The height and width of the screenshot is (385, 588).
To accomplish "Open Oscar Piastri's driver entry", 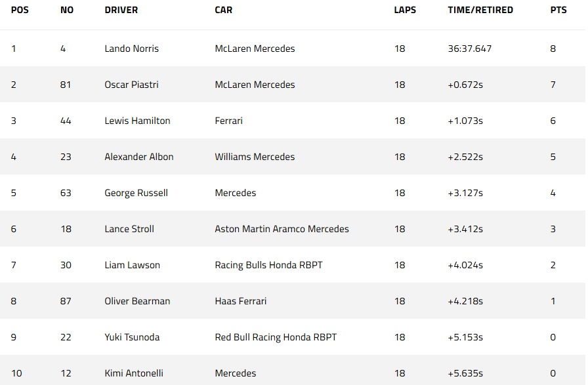I will pyautogui.click(x=132, y=85).
